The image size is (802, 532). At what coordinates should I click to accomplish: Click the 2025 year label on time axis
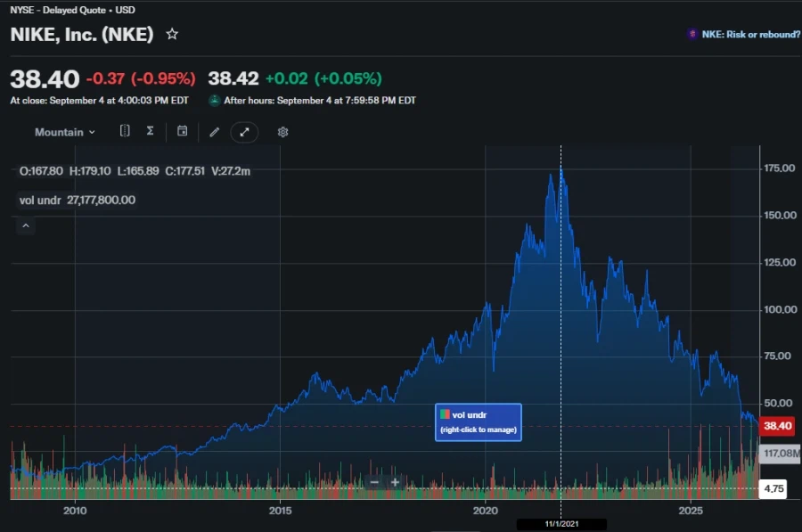[x=691, y=511]
